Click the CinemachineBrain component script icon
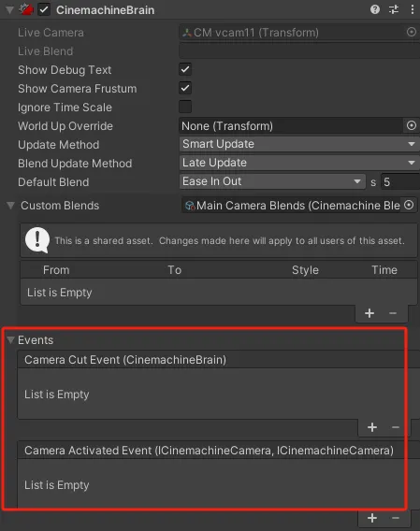Screen dimensions: 420x531 click(26, 9)
